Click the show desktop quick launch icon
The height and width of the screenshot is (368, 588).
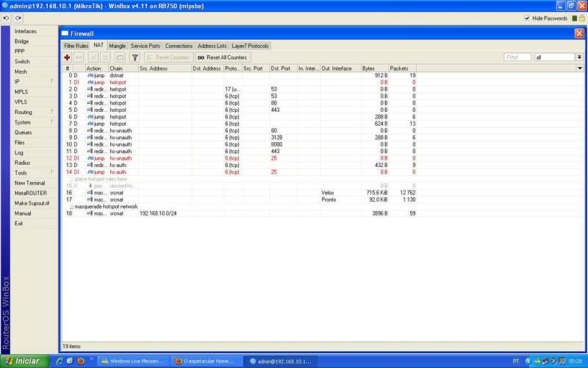[x=70, y=361]
